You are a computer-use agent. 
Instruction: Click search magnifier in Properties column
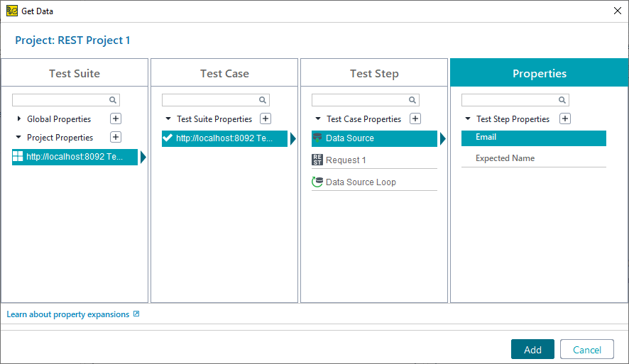coord(562,100)
